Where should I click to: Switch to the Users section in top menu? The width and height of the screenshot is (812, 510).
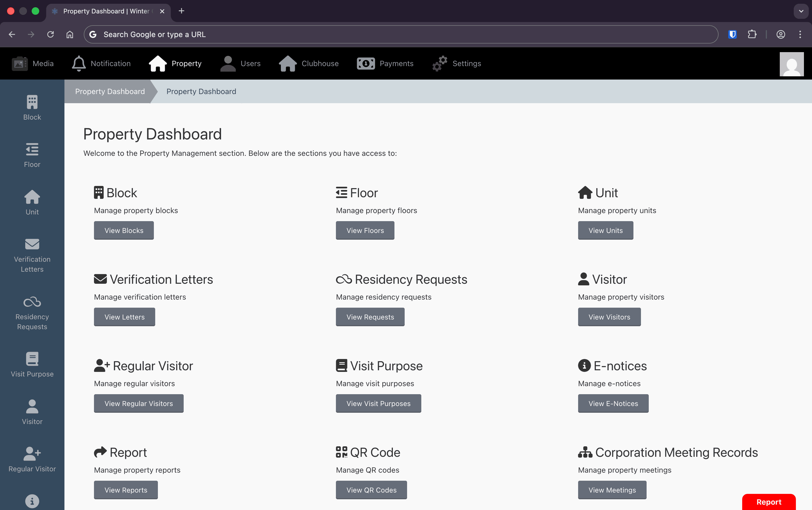[240, 63]
